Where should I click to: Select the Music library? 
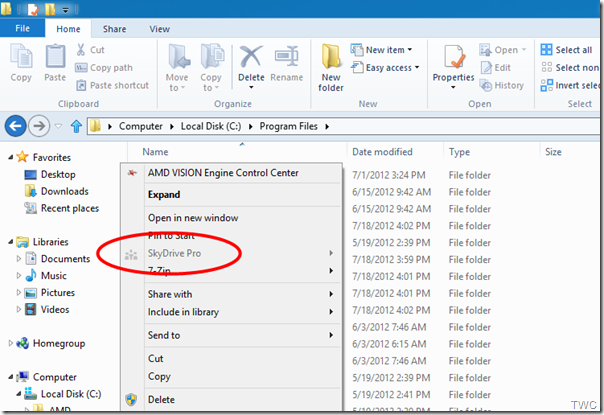(x=46, y=276)
